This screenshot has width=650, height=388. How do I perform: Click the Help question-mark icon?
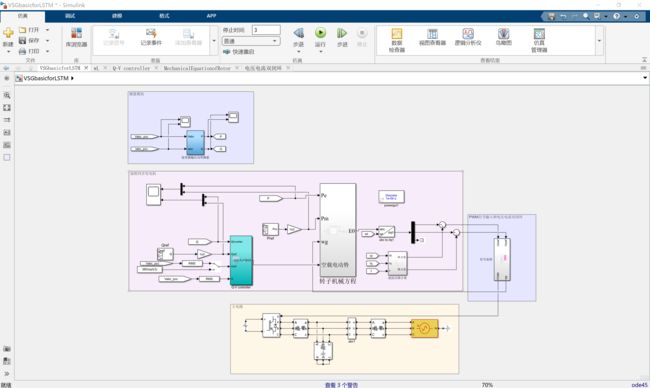616,16
